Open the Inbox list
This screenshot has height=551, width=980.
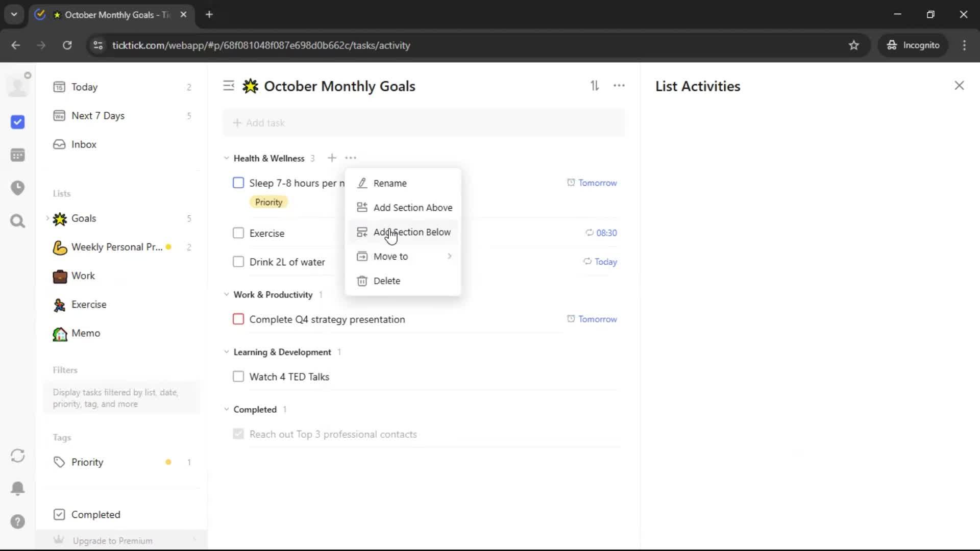click(84, 144)
